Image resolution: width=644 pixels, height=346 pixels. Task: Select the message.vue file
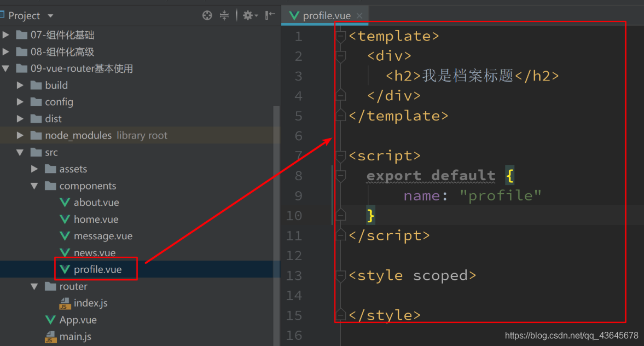pyautogui.click(x=103, y=237)
